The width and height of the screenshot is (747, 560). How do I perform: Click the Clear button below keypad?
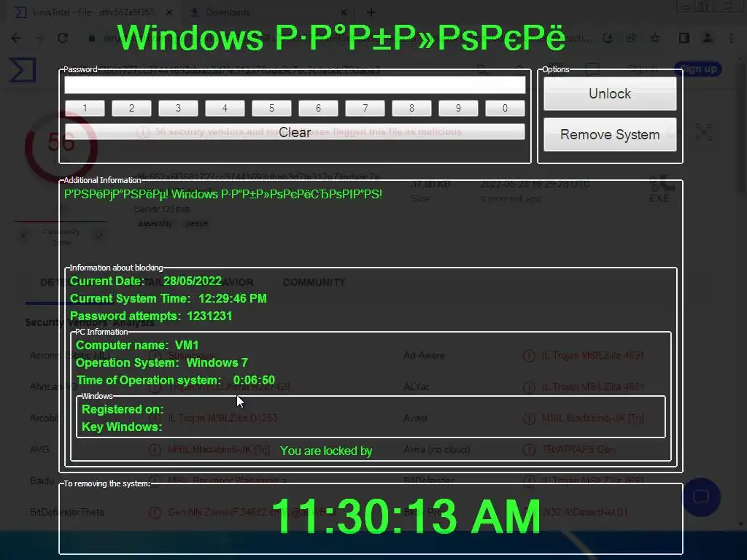[x=295, y=132]
